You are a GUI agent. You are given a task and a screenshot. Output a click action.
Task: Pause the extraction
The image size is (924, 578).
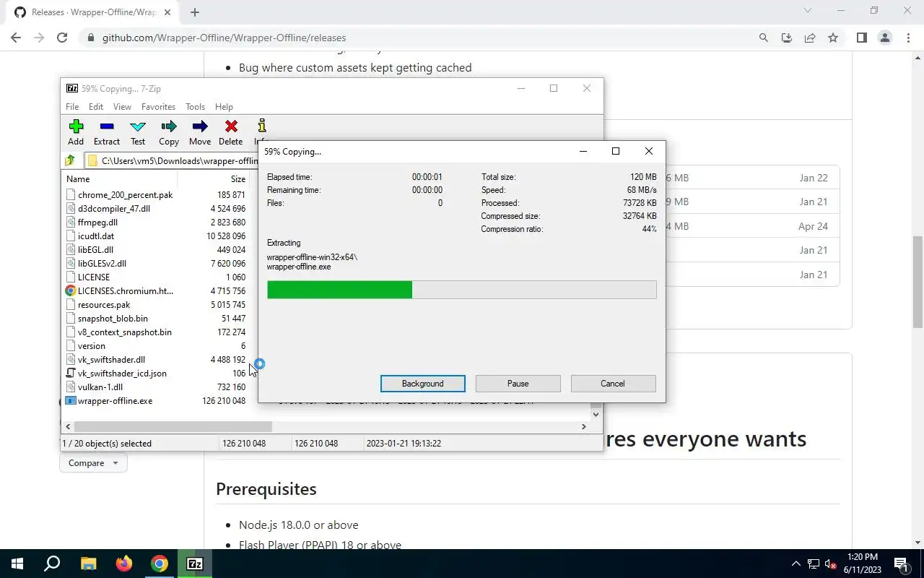pos(518,384)
